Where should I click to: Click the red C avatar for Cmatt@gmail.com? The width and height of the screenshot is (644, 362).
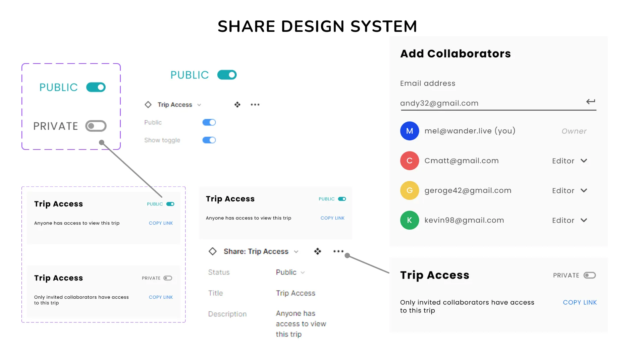410,161
